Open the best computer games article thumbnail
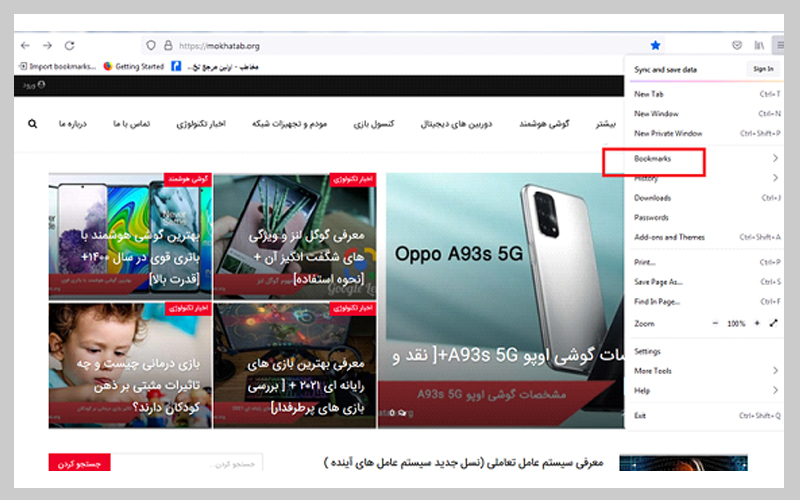 (x=295, y=365)
